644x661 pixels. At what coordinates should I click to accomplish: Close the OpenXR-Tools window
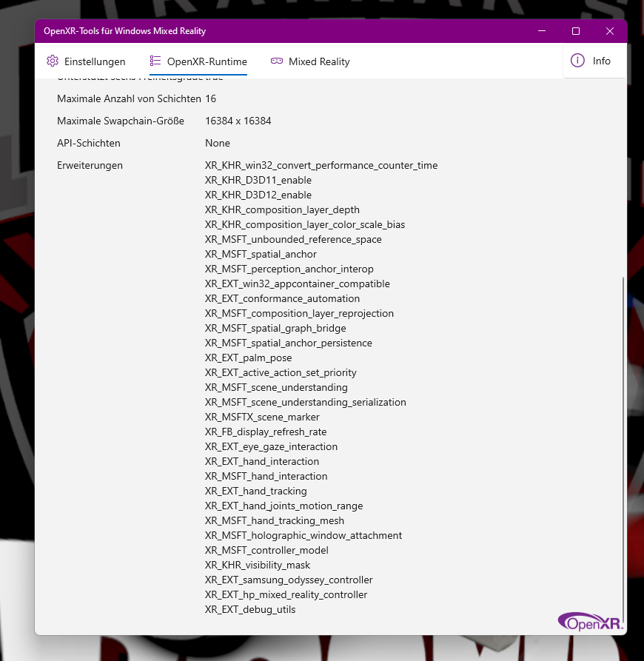610,31
